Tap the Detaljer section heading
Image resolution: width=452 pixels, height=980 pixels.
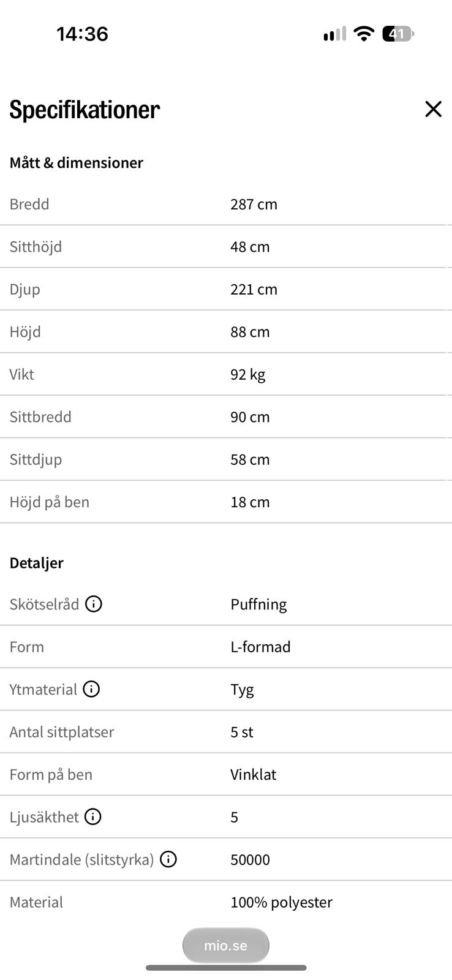tap(36, 562)
